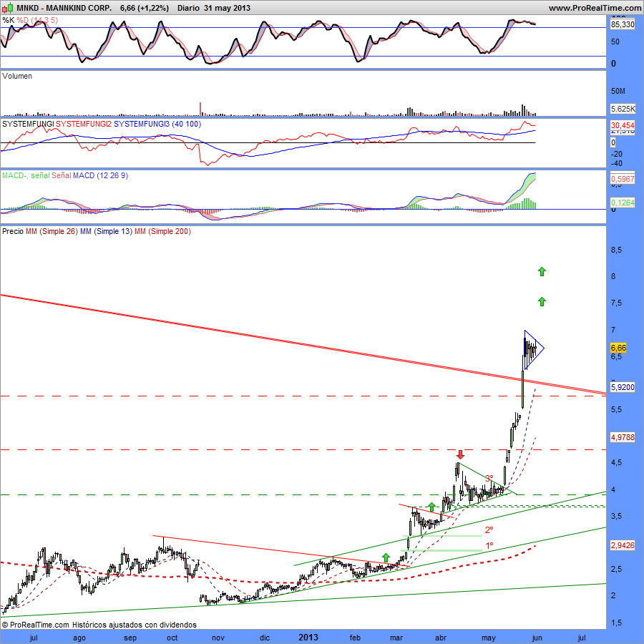Click the 5.625K volume value box
Viewport: 644px width, 644px height.
click(x=623, y=109)
